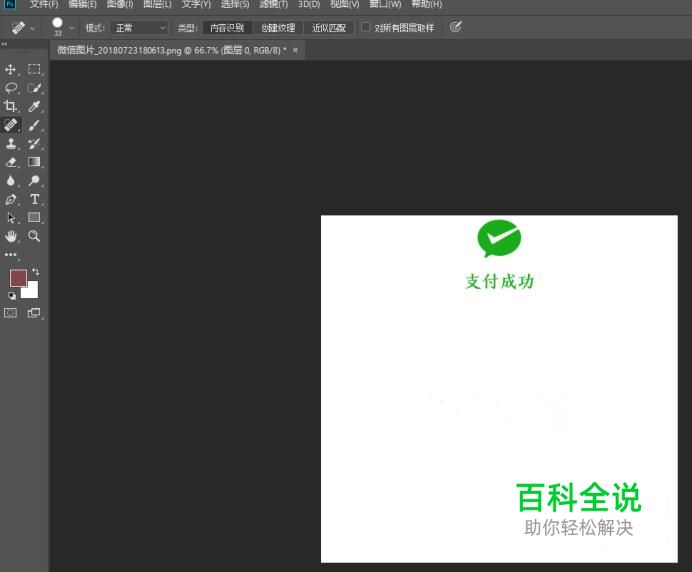Select the Path Selection tool

(11, 218)
